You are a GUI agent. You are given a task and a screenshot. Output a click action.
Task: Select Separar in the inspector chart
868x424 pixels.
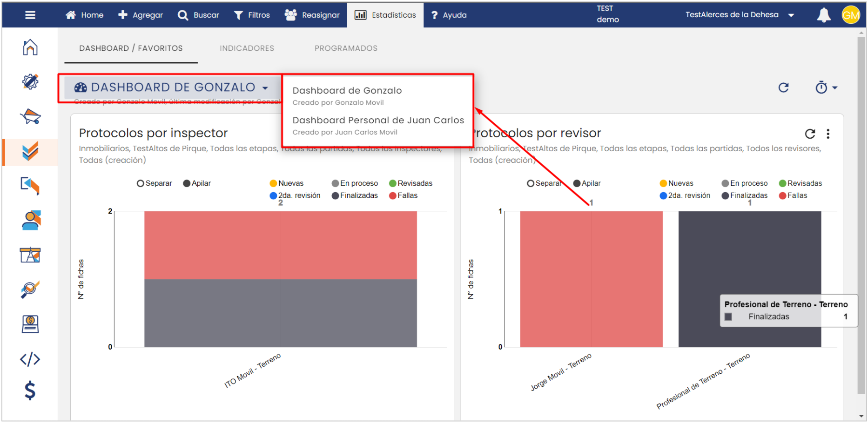click(140, 183)
